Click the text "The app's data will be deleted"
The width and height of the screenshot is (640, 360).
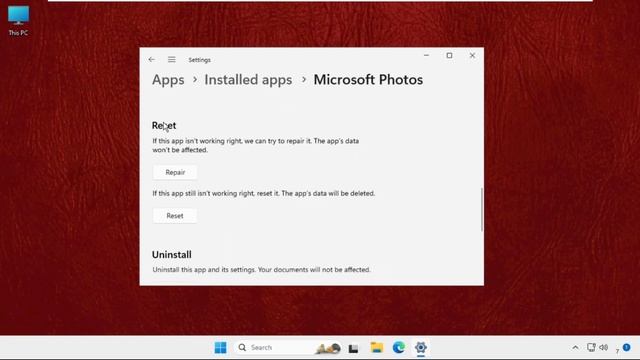(328, 193)
